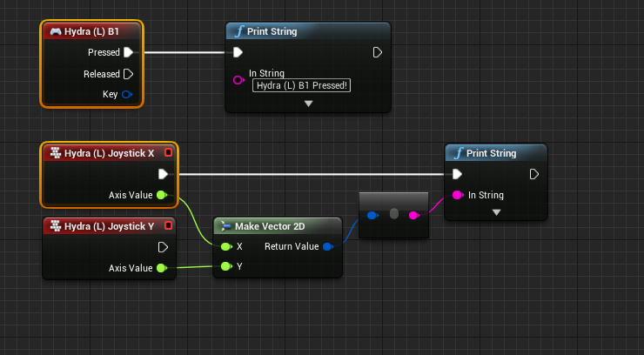Image resolution: width=644 pixels, height=355 pixels.
Task: Click blue input pin on the conversion node
Action: [x=372, y=215]
